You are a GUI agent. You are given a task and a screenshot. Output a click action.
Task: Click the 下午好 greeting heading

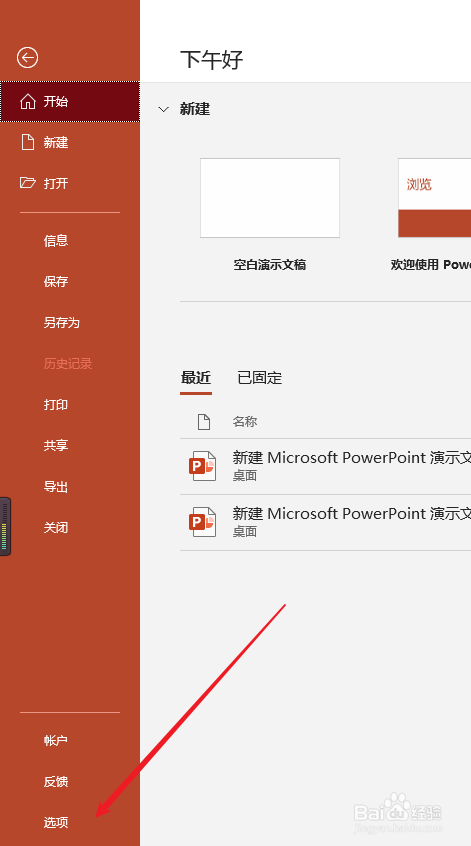pos(211,60)
